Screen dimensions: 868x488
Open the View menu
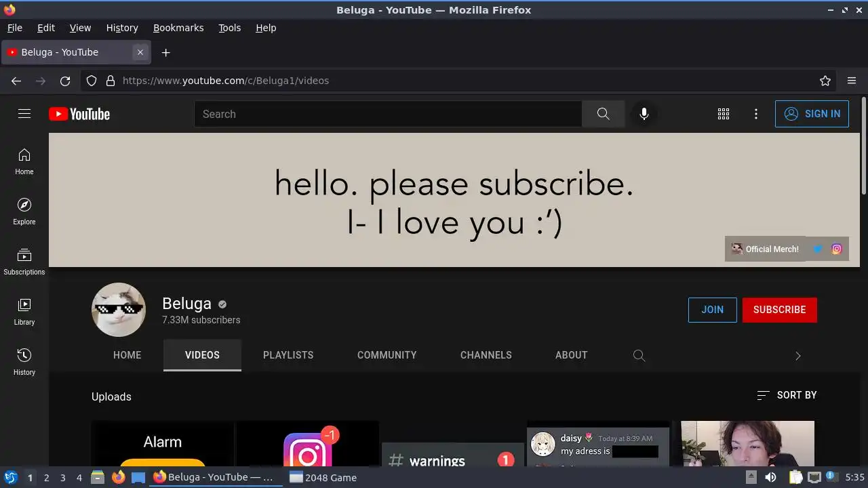tap(80, 28)
